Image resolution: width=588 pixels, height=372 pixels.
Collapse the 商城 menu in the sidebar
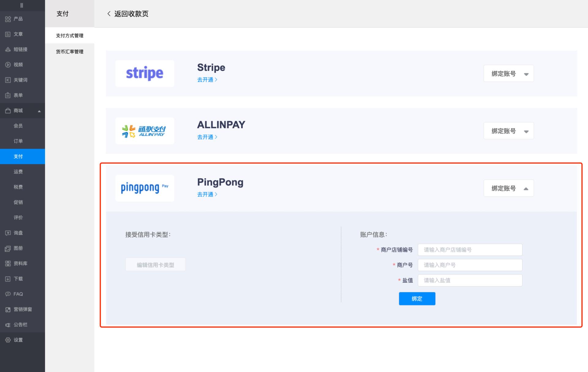pyautogui.click(x=39, y=111)
